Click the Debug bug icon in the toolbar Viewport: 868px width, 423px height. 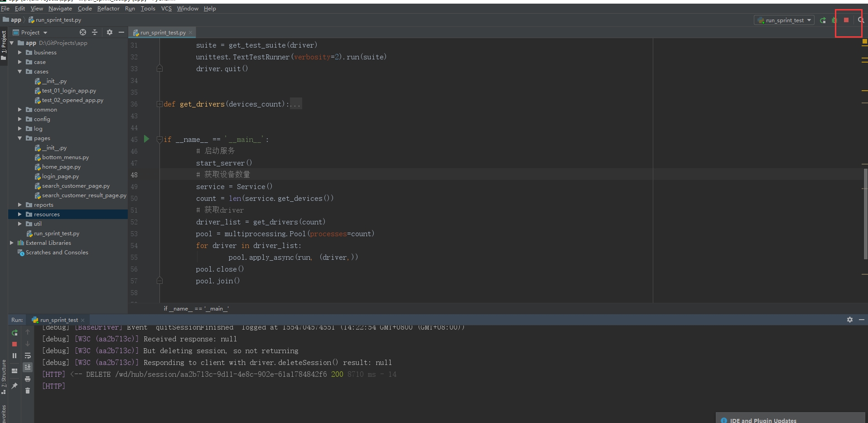[834, 20]
